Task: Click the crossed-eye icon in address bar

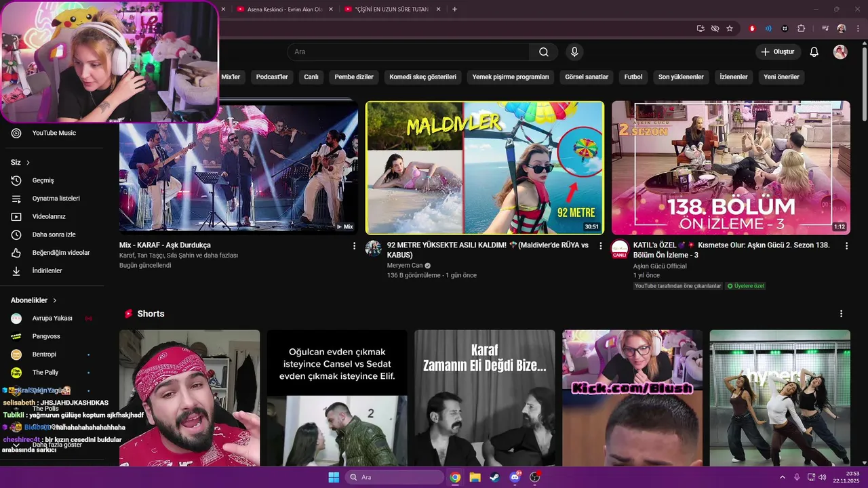Action: [x=715, y=28]
